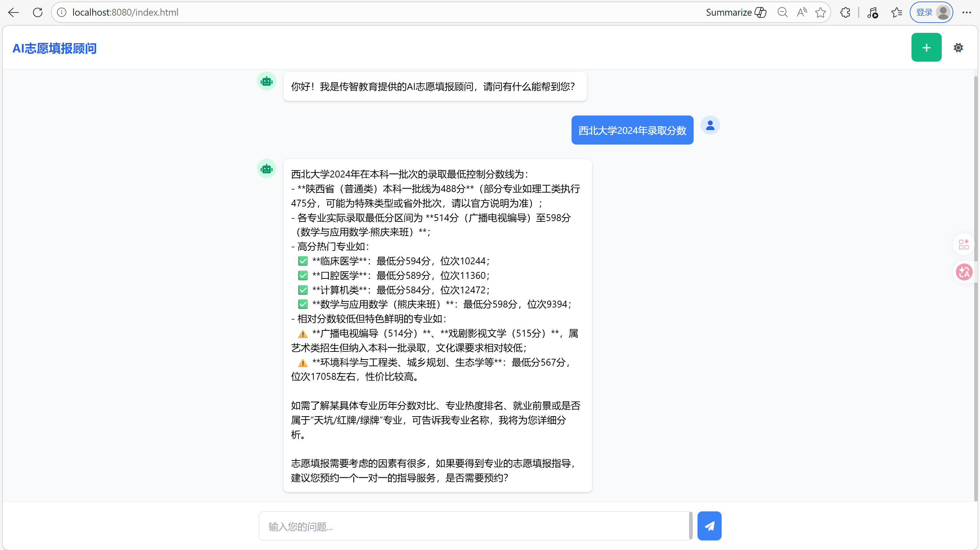Open Read aloud from address bar
Image resolution: width=980 pixels, height=550 pixels.
coord(802,12)
